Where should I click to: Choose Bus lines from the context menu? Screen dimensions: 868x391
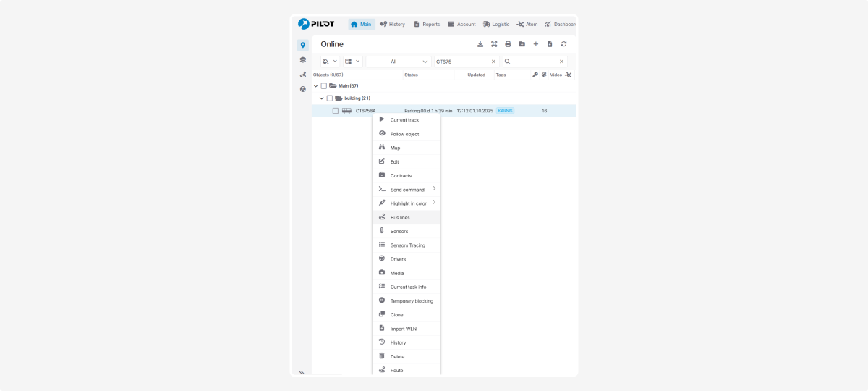click(400, 217)
